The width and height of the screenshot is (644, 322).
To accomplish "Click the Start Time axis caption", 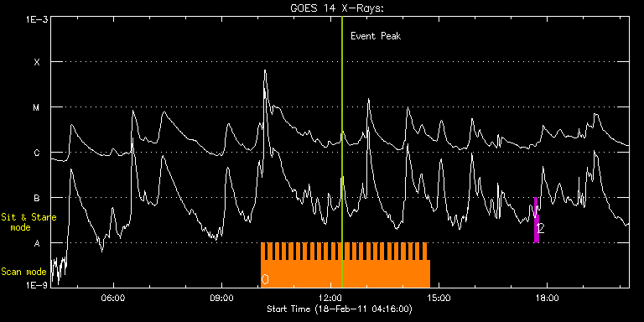I will click(340, 309).
